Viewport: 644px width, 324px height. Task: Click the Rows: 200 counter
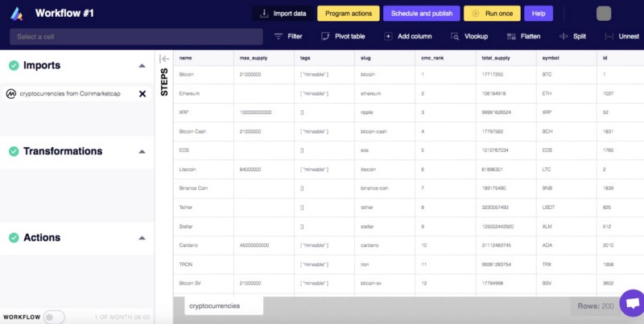click(x=596, y=306)
